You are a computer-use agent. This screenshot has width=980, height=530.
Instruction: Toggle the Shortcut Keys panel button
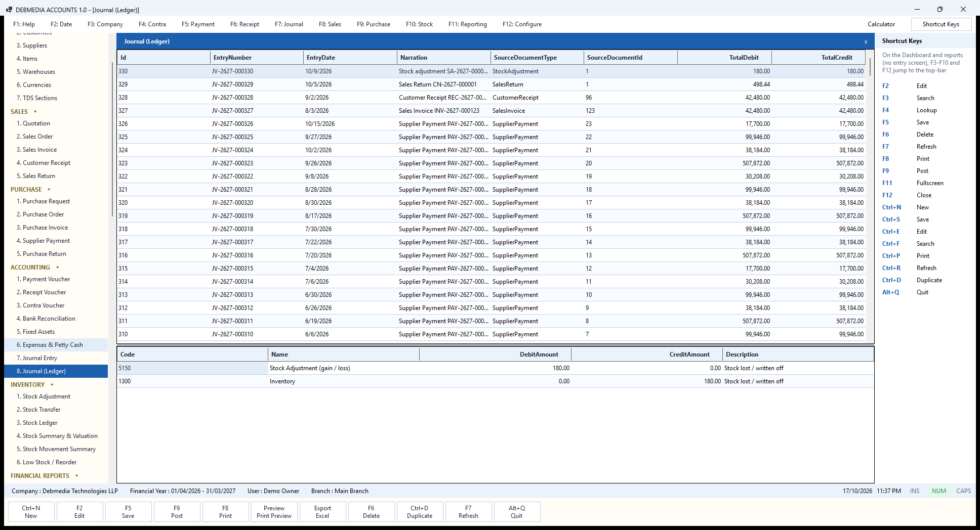(941, 24)
